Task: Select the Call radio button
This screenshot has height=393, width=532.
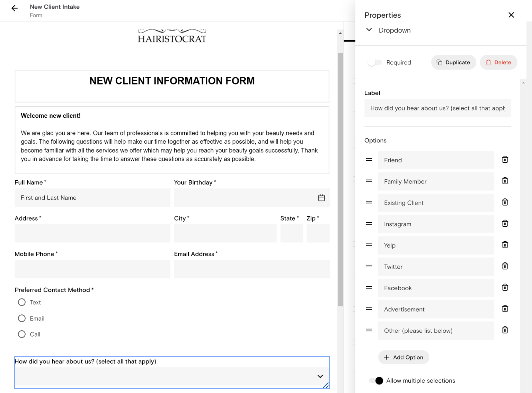Action: point(22,334)
